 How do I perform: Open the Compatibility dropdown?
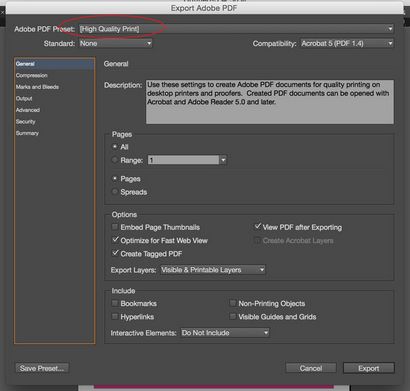pyautogui.click(x=347, y=43)
